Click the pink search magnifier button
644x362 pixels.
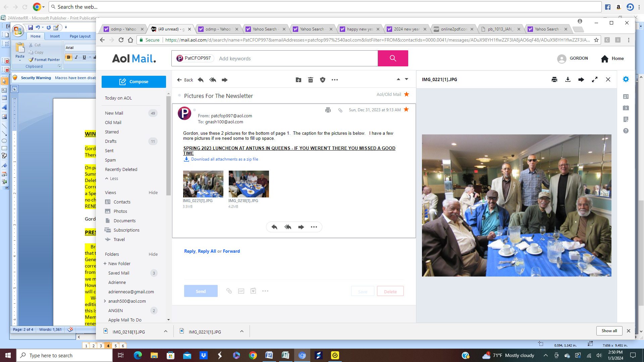[x=393, y=58]
